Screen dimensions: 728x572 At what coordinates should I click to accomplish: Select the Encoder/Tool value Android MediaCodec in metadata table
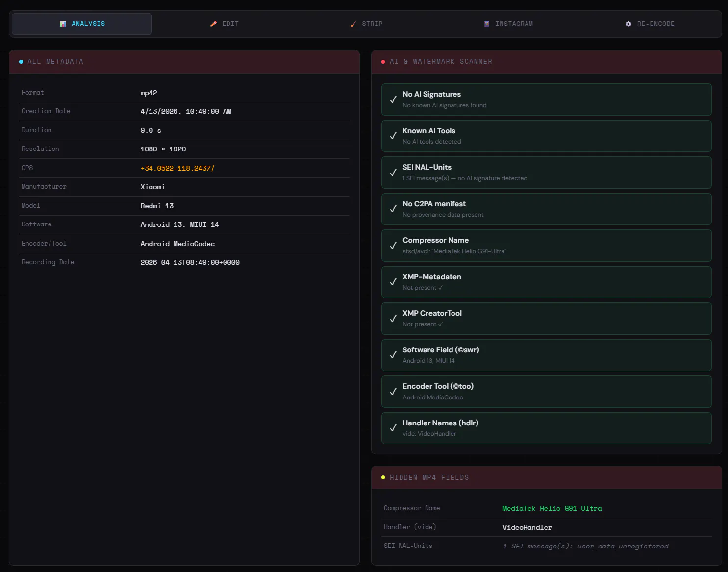[177, 244]
